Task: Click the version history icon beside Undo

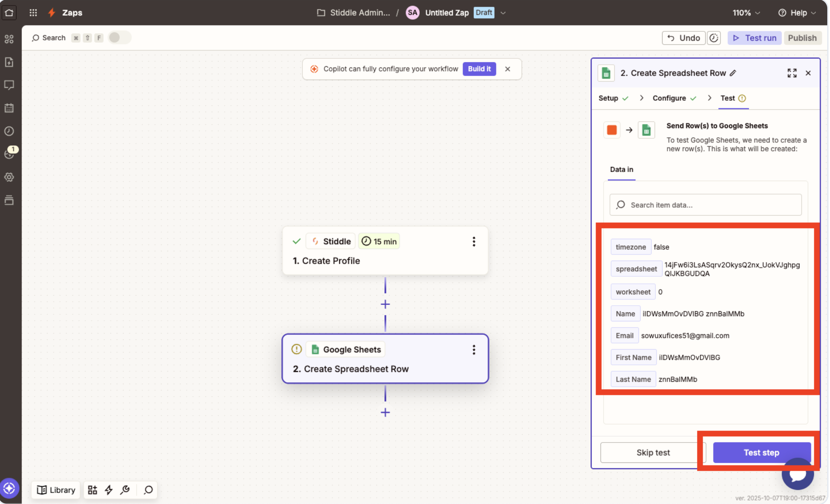Action: pyautogui.click(x=714, y=38)
